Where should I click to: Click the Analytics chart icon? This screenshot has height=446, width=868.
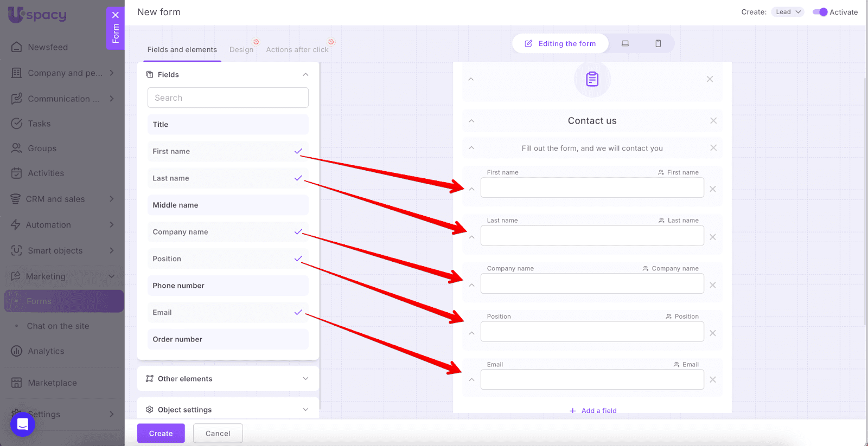(17, 351)
